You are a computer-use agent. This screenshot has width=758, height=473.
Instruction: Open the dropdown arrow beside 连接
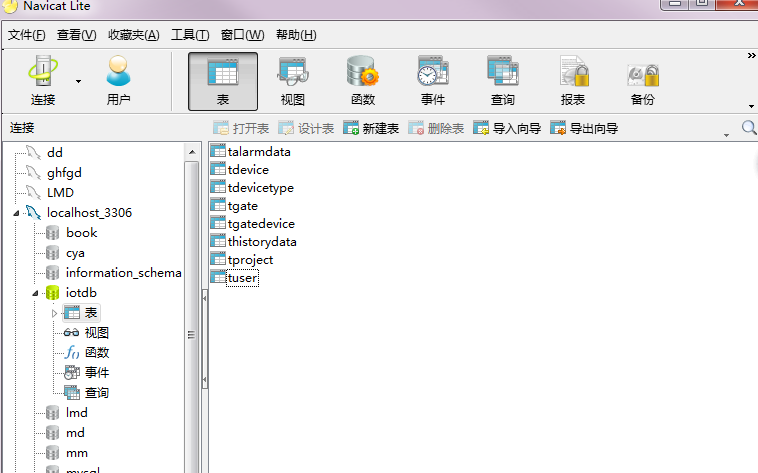coord(78,81)
